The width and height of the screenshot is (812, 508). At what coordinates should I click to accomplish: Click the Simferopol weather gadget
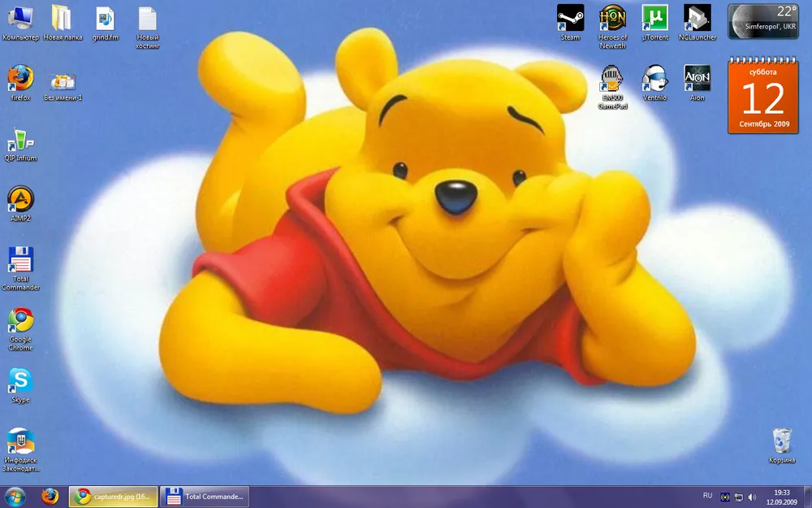click(763, 21)
